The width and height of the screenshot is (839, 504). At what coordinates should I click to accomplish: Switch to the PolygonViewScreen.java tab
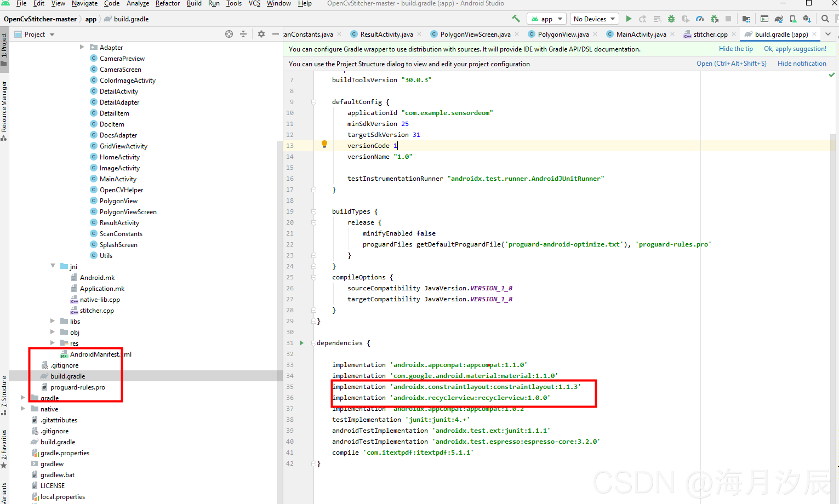point(475,34)
